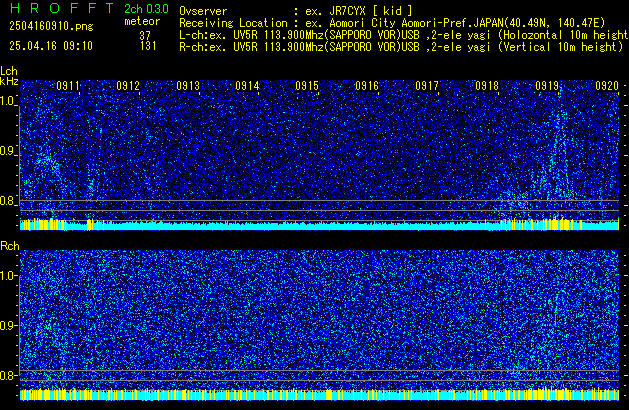This screenshot has width=629, height=410.
Task: Click the Lch 1.0 kHz axis label
Action: (x=8, y=101)
